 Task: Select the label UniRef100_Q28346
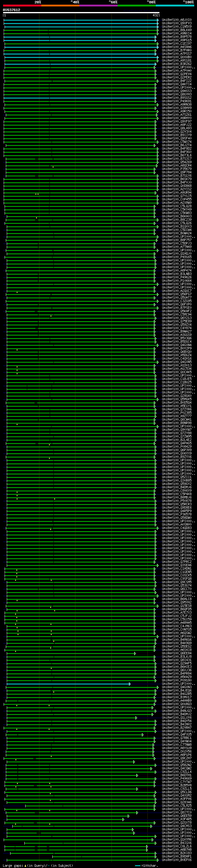tap(177, 802)
